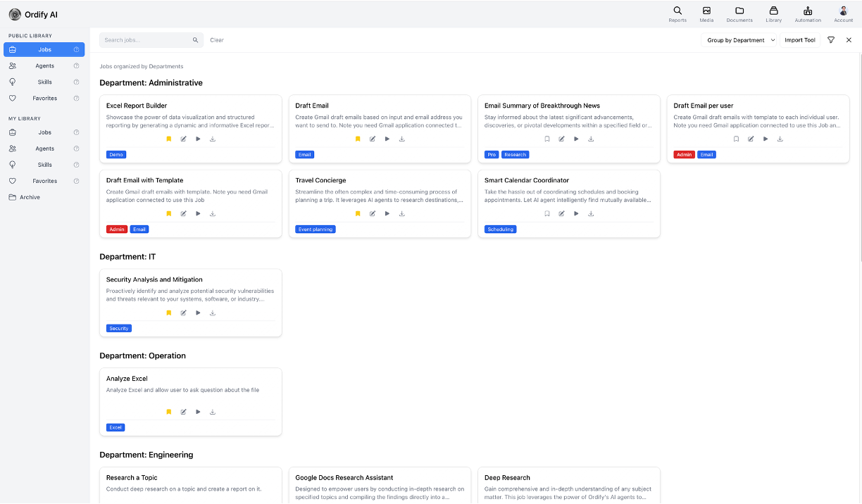Open the Documents section
862x504 pixels.
(739, 14)
